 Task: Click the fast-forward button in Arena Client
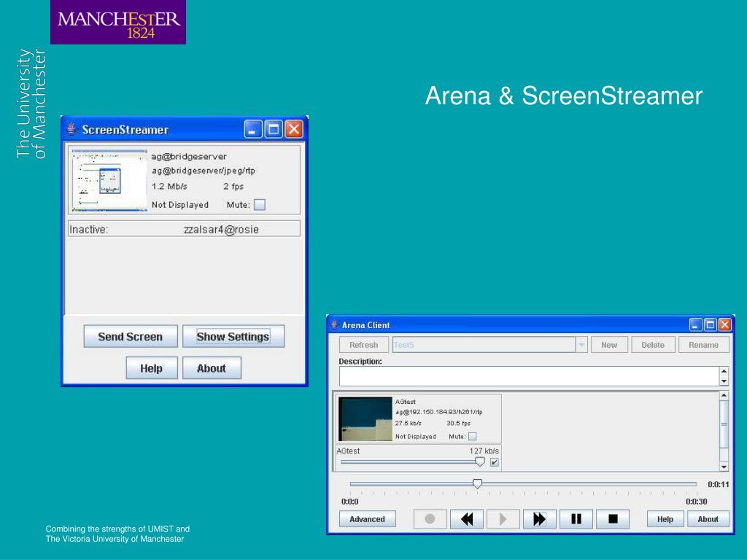click(539, 519)
